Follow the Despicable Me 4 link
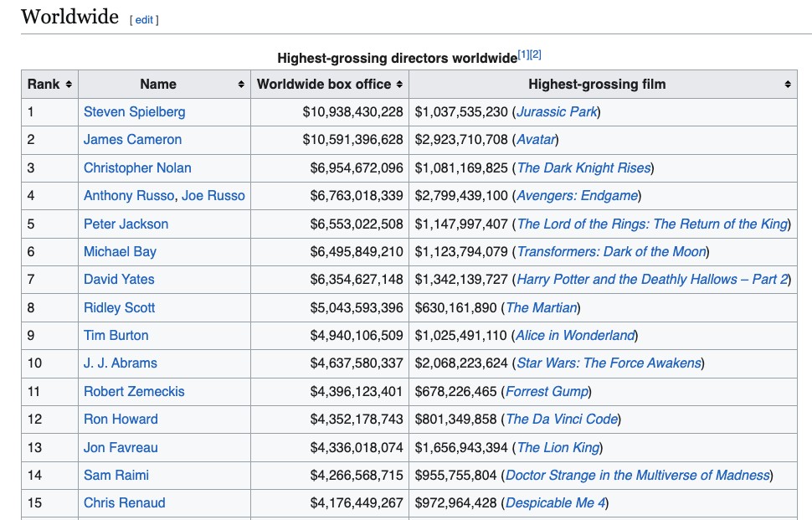This screenshot has height=520, width=812. click(x=555, y=503)
